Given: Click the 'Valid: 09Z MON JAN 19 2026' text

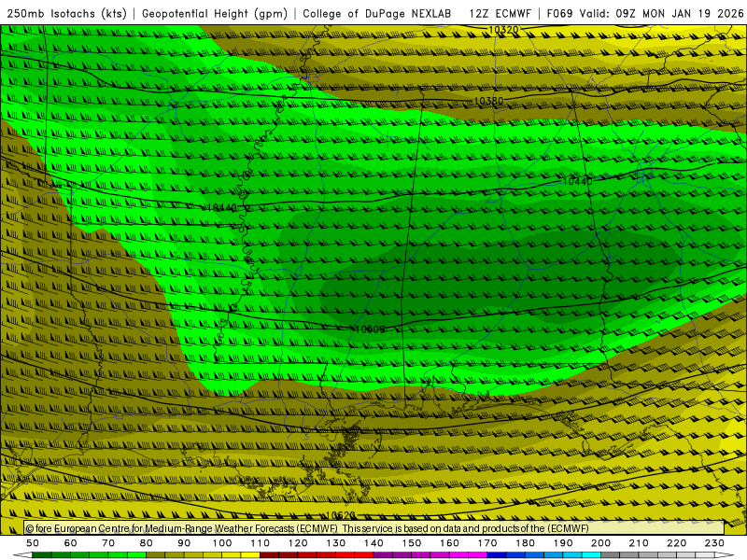Looking at the screenshot, I should pyautogui.click(x=661, y=13).
